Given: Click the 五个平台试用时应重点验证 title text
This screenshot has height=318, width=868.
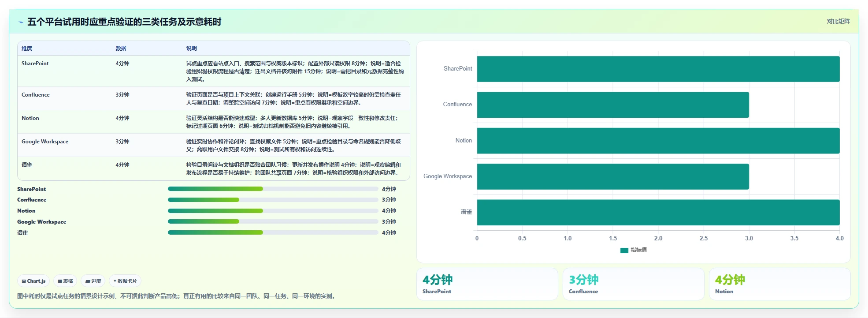Looking at the screenshot, I should point(124,22).
